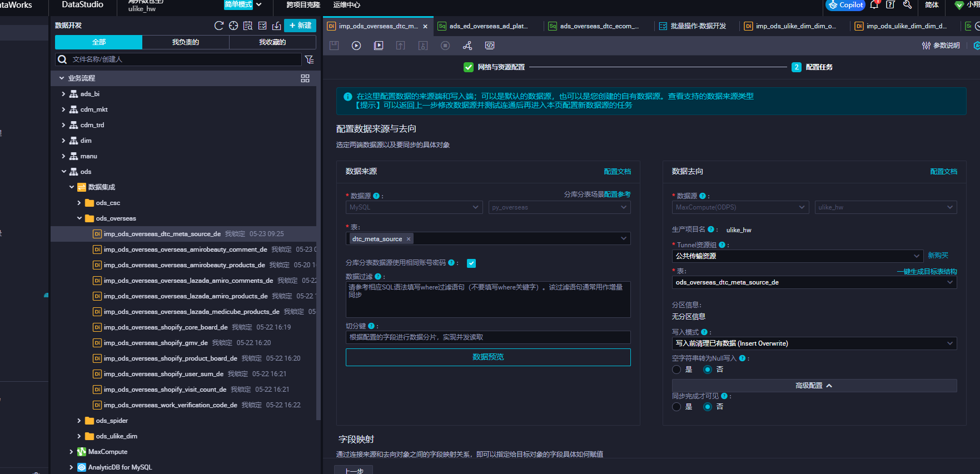Open the Tunnel资源组 dropdown showing 公共传输资源
The image size is (980, 474).
click(x=798, y=256)
